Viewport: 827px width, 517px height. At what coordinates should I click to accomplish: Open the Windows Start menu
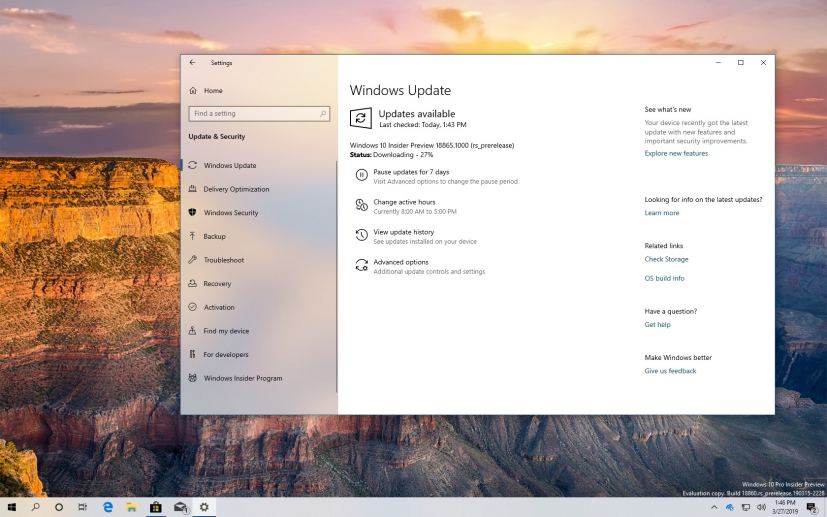(x=12, y=508)
